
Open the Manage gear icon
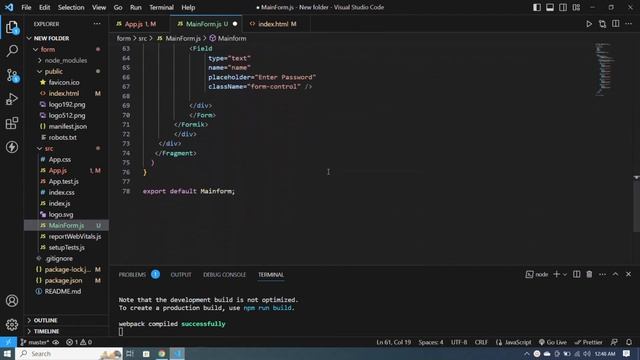coord(12,324)
